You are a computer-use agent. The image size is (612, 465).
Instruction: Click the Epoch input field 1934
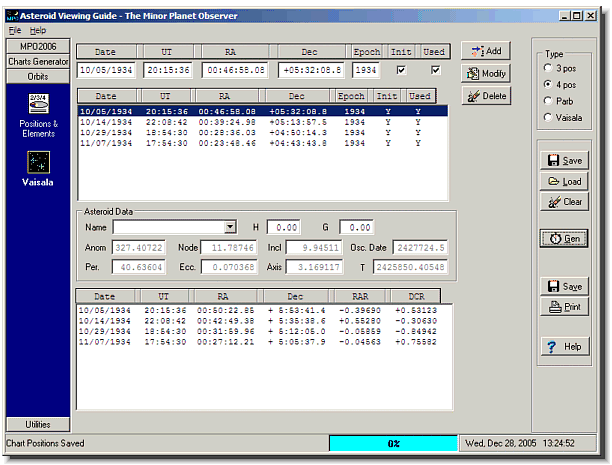coord(366,70)
